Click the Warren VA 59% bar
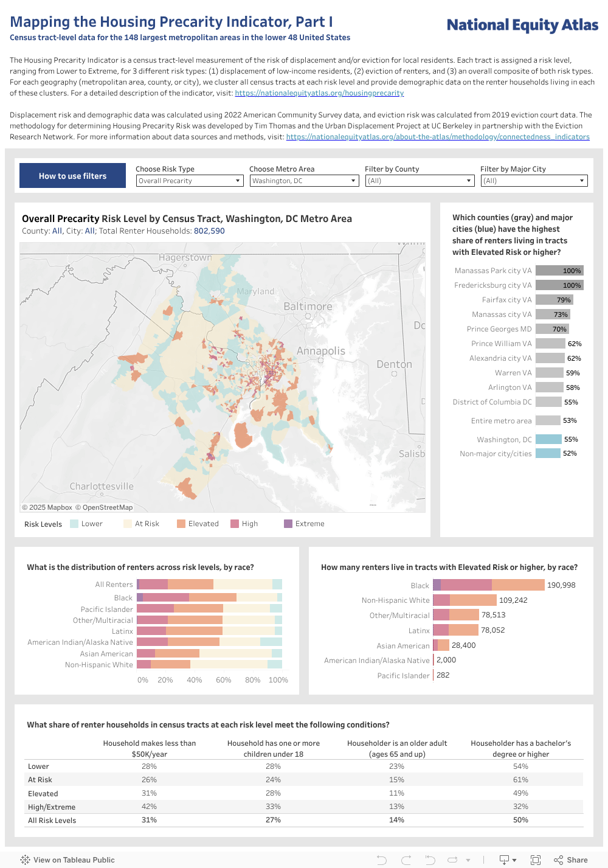 tap(550, 373)
